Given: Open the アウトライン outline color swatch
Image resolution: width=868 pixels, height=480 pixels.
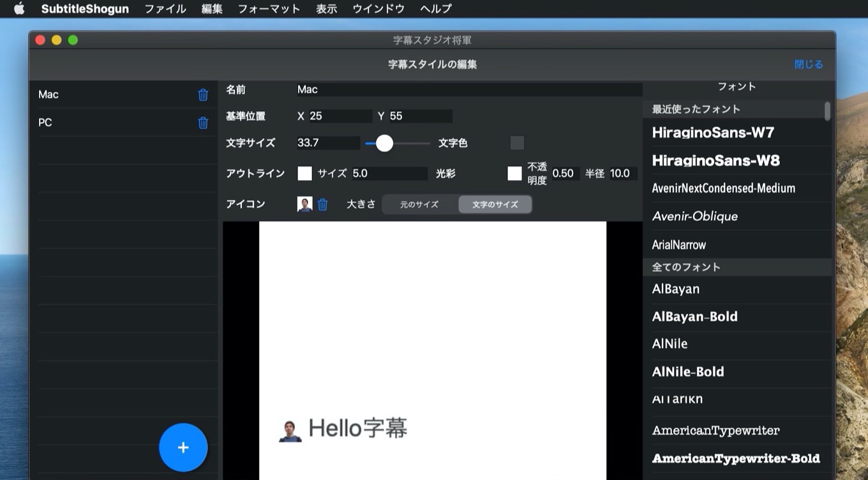Looking at the screenshot, I should tap(305, 173).
